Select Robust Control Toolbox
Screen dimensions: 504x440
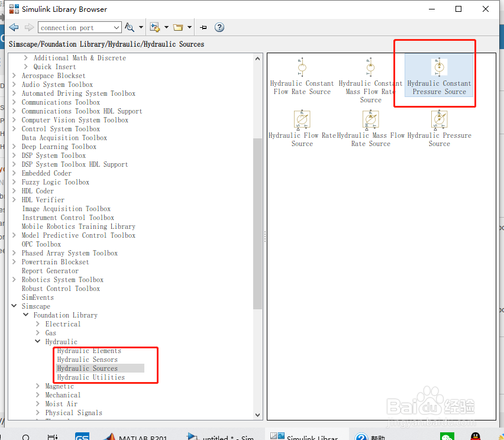pyautogui.click(x=61, y=288)
